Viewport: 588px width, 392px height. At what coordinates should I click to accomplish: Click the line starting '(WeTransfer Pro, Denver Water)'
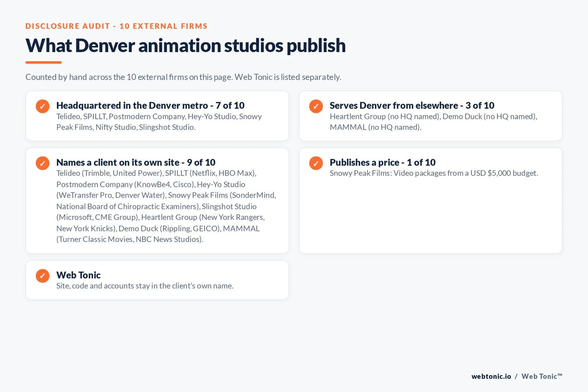click(166, 195)
